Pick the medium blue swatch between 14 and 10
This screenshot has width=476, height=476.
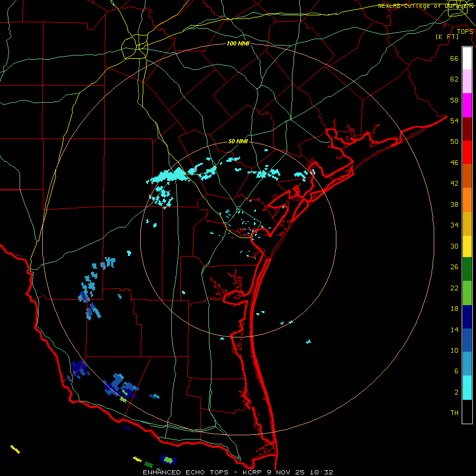coord(467,340)
